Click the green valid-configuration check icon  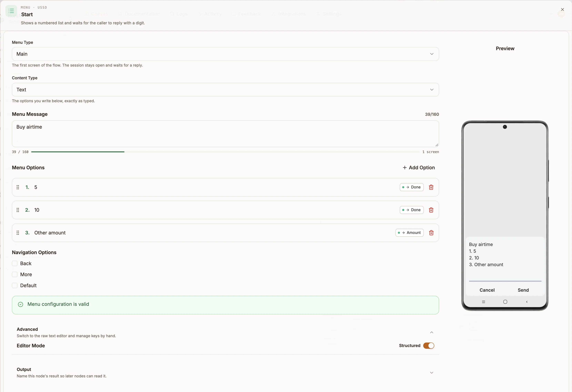pos(21,304)
